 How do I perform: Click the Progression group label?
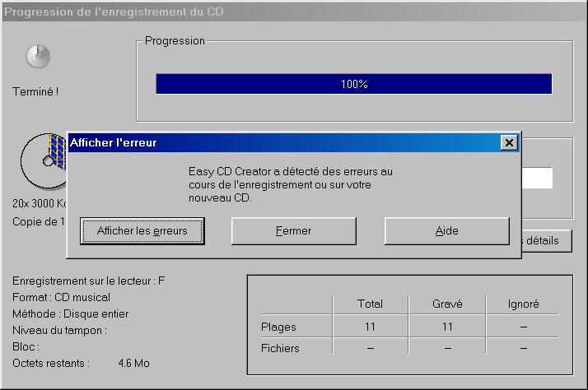pyautogui.click(x=175, y=41)
